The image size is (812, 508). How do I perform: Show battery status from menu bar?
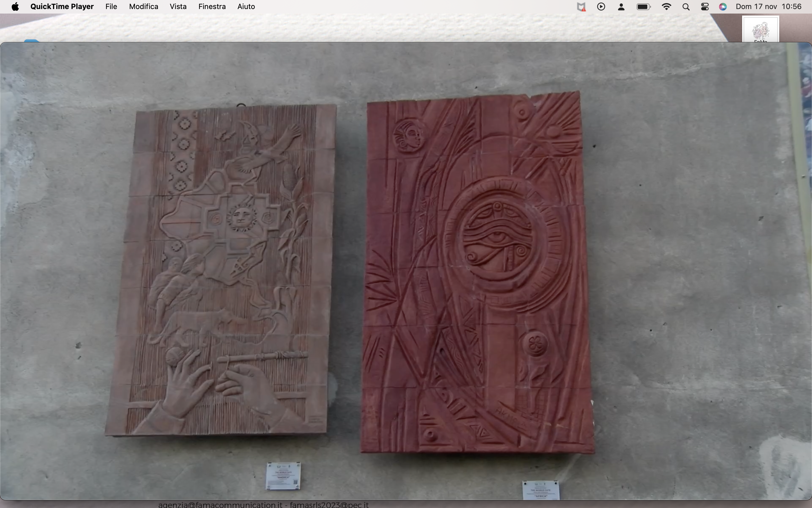(644, 7)
